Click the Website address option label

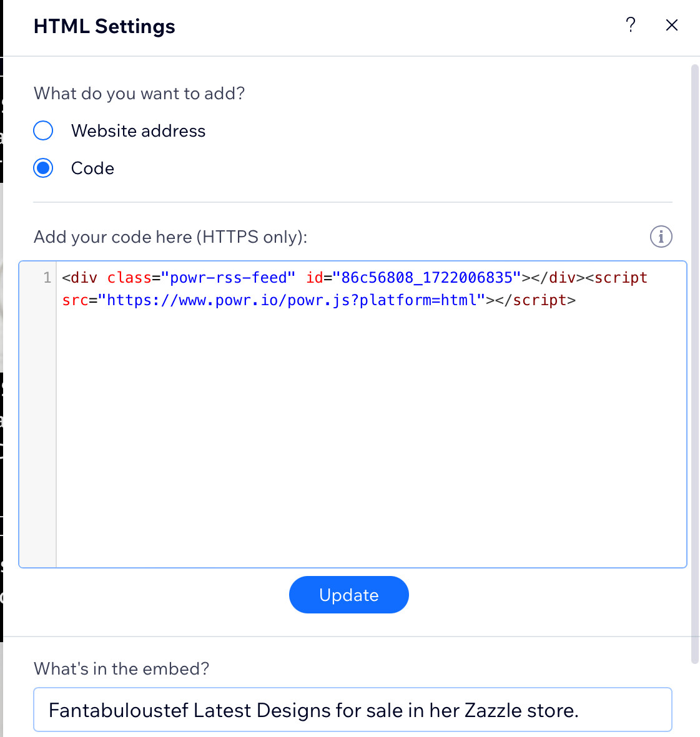click(138, 130)
